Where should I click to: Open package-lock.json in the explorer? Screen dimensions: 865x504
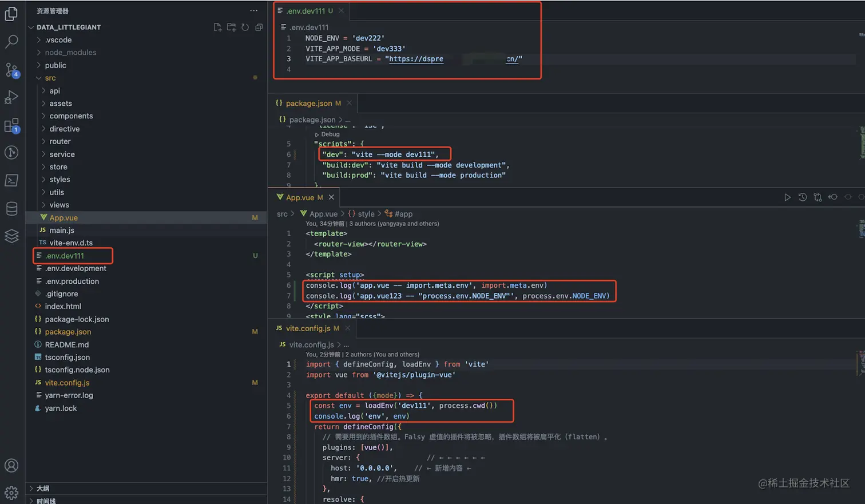146,319
